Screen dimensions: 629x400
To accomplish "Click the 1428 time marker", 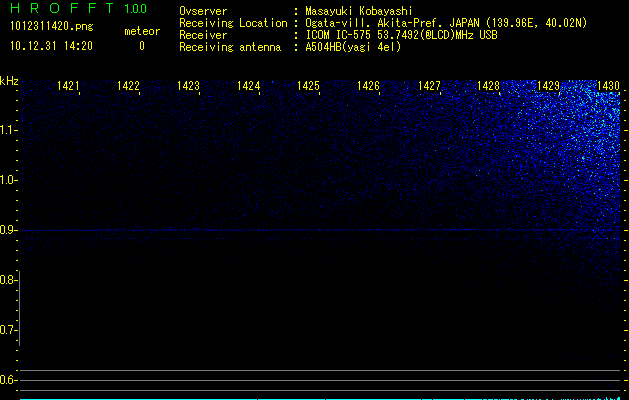I will (x=488, y=86).
